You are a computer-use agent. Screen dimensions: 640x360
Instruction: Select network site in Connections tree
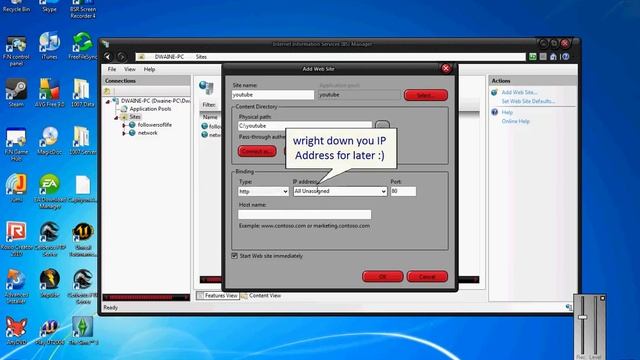(147, 133)
